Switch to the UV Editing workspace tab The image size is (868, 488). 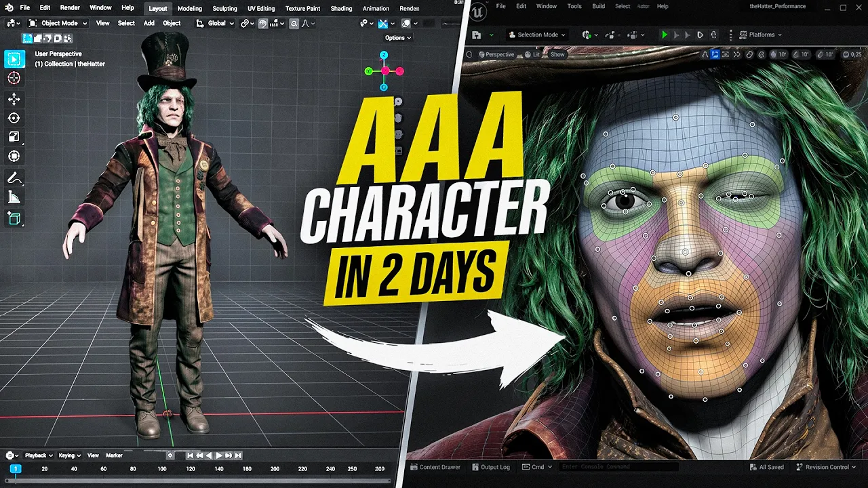pos(261,9)
